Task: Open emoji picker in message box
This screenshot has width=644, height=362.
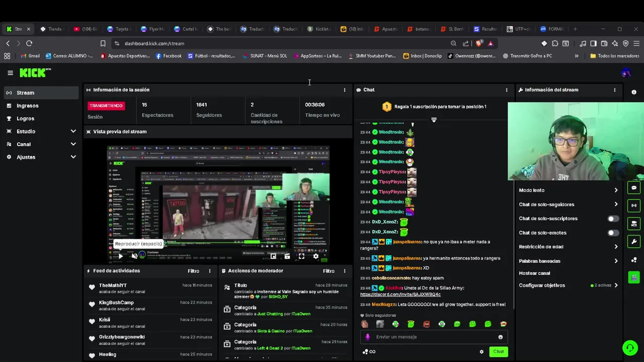Action: pos(500,337)
